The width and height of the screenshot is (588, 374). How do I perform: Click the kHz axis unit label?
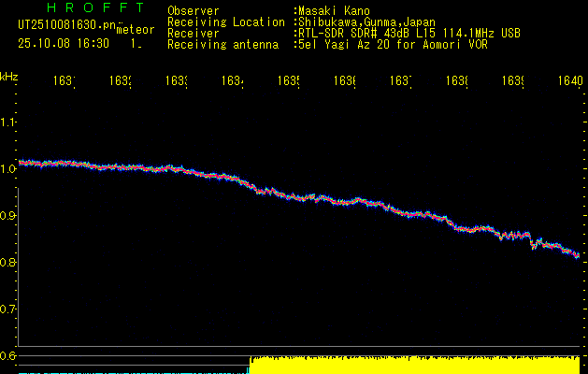point(8,76)
